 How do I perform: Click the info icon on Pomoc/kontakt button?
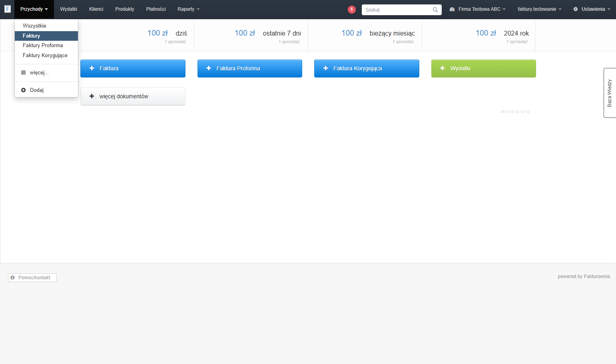pyautogui.click(x=12, y=278)
